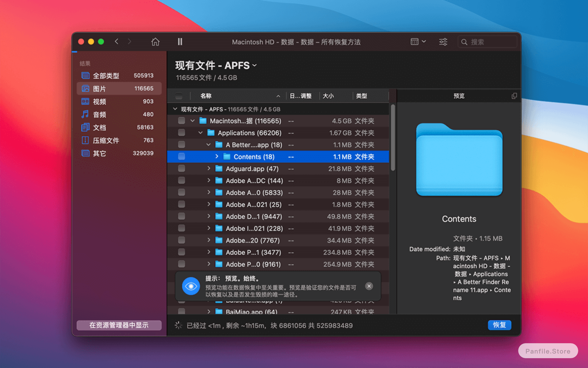Expand the Contents (18) folder
The image size is (588, 368).
pyautogui.click(x=217, y=156)
